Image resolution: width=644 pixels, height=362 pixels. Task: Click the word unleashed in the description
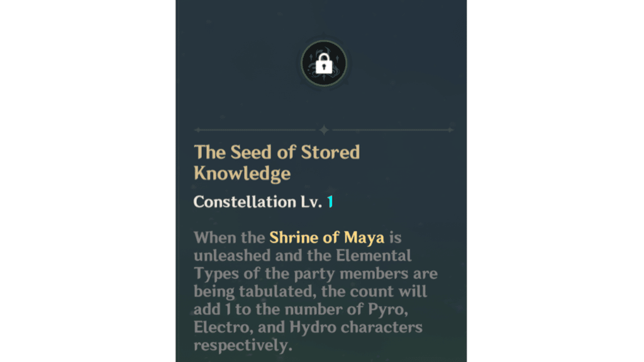232,256
